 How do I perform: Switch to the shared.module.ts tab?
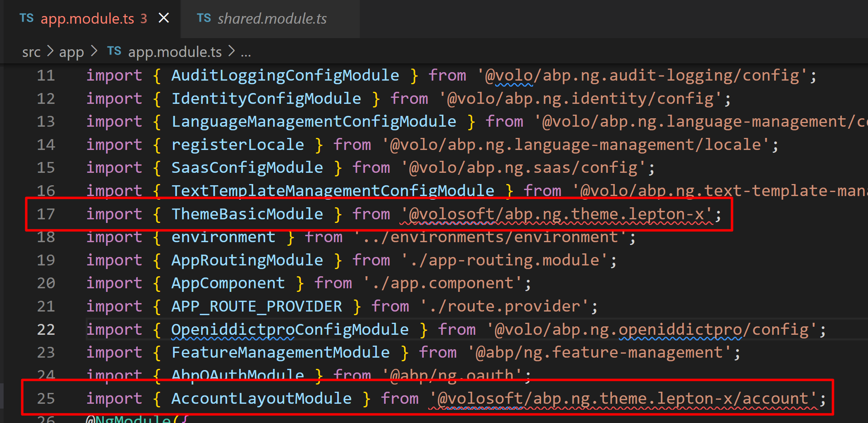pos(272,19)
